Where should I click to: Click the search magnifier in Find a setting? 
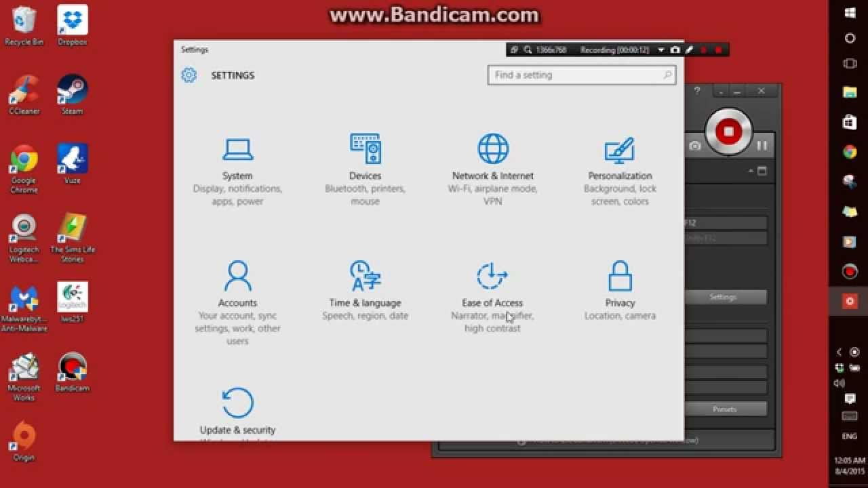pos(667,75)
